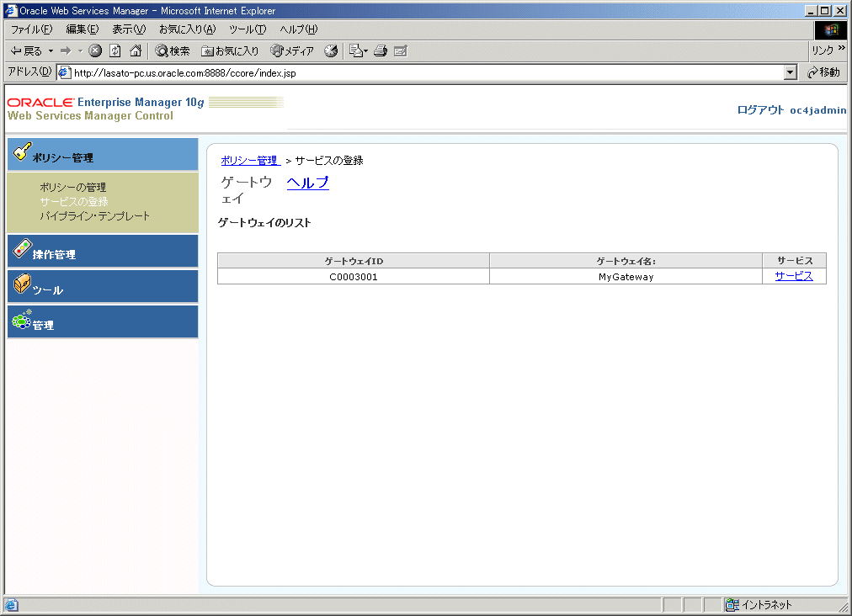This screenshot has width=852, height=616.
Task: Open Favorites (お気に入り) toolbar button
Action: click(x=230, y=51)
